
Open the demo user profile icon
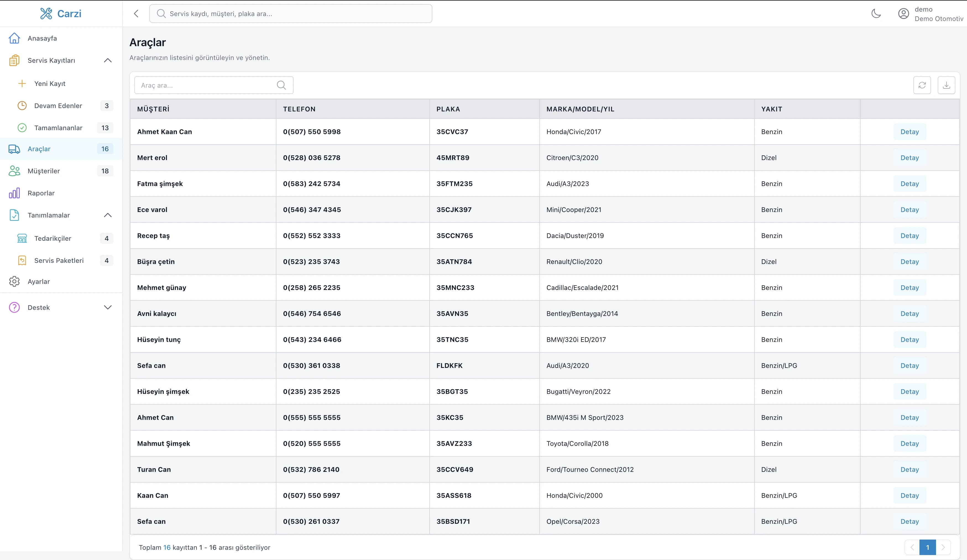click(904, 14)
